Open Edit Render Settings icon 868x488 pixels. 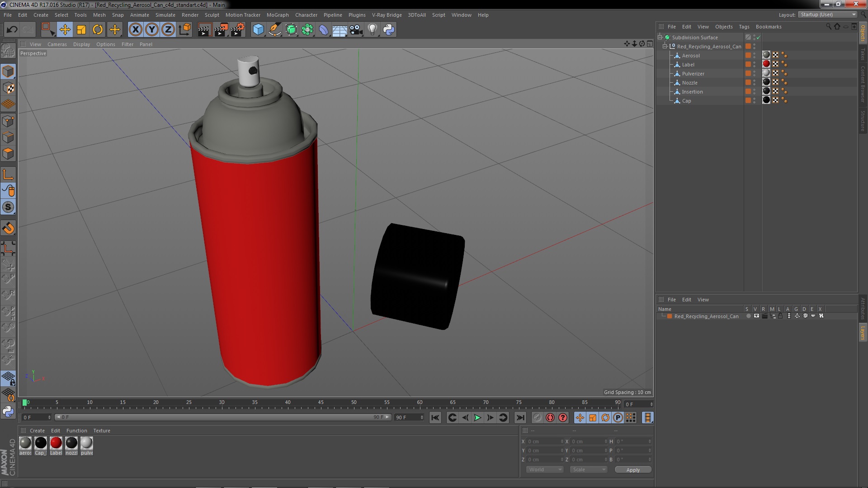pyautogui.click(x=238, y=30)
